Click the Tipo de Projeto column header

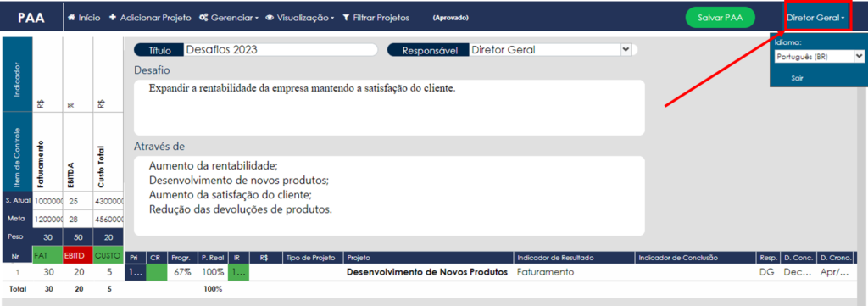tap(313, 258)
